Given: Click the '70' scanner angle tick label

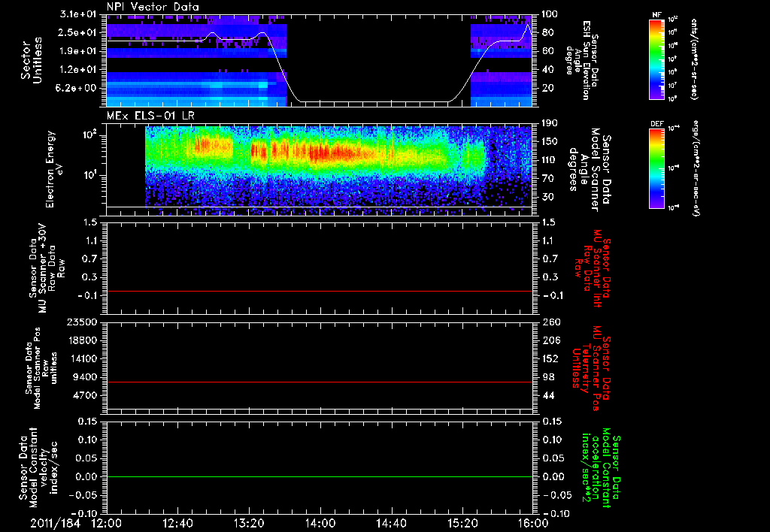Looking at the screenshot, I should (548, 179).
